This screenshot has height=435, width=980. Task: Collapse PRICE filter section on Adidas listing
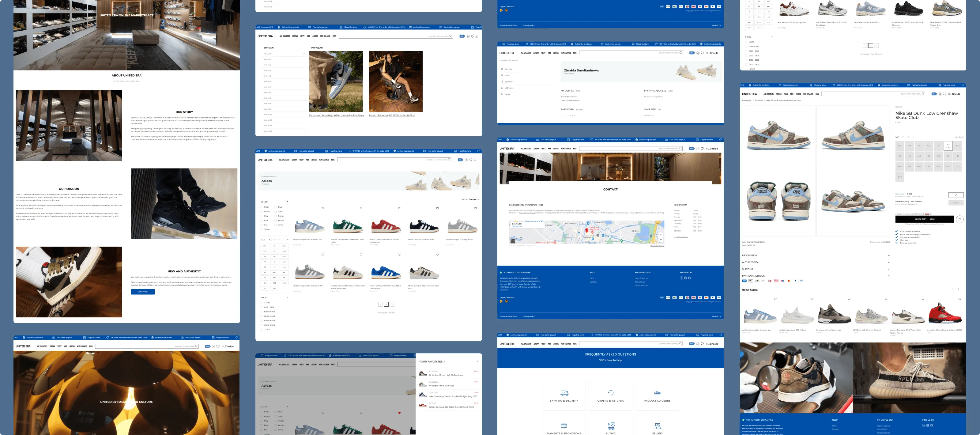tap(287, 298)
